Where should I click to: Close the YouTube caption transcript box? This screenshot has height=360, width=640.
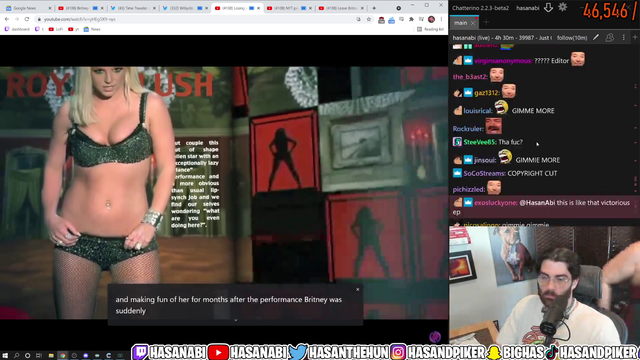coord(358,289)
